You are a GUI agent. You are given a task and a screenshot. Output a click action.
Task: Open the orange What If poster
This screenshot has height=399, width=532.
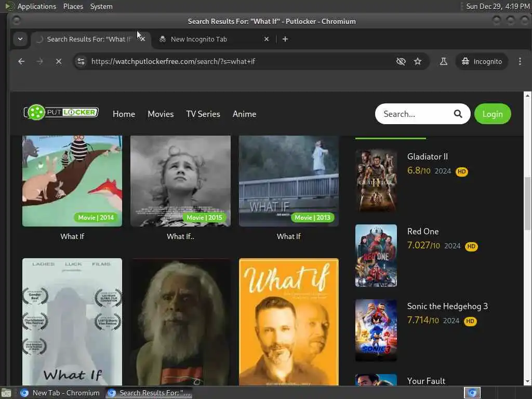289,322
